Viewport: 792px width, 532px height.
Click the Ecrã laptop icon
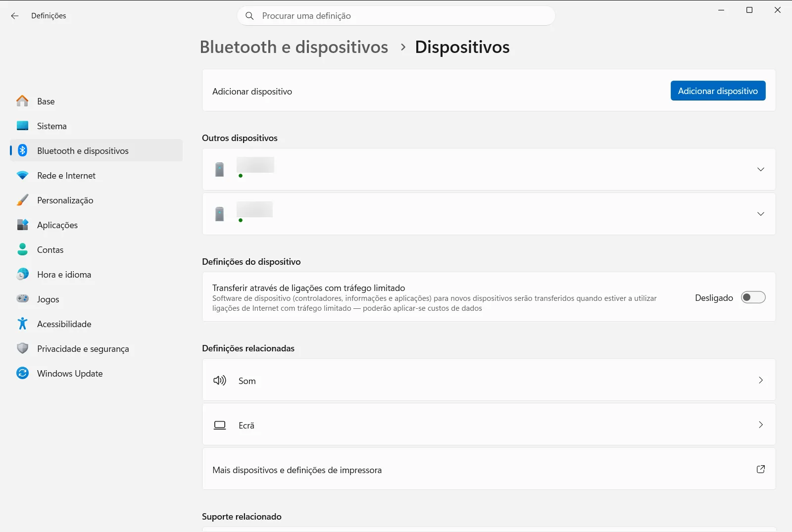220,425
